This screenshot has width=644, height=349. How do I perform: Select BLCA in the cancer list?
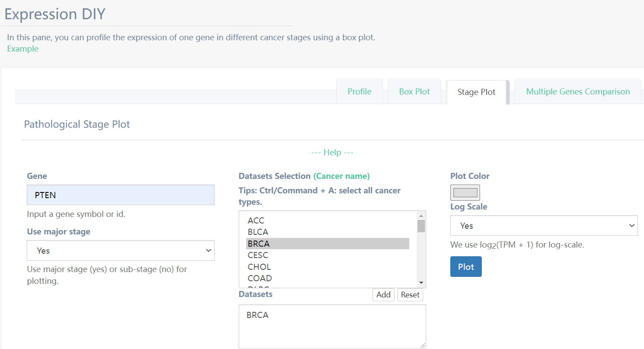[x=258, y=232]
